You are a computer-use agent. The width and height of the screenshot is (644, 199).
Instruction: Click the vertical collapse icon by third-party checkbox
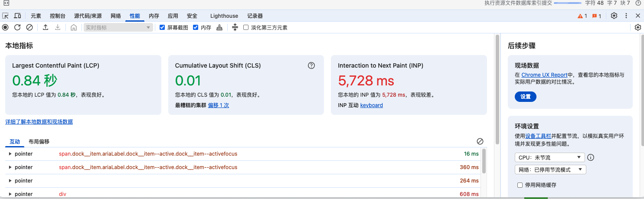pos(235,27)
